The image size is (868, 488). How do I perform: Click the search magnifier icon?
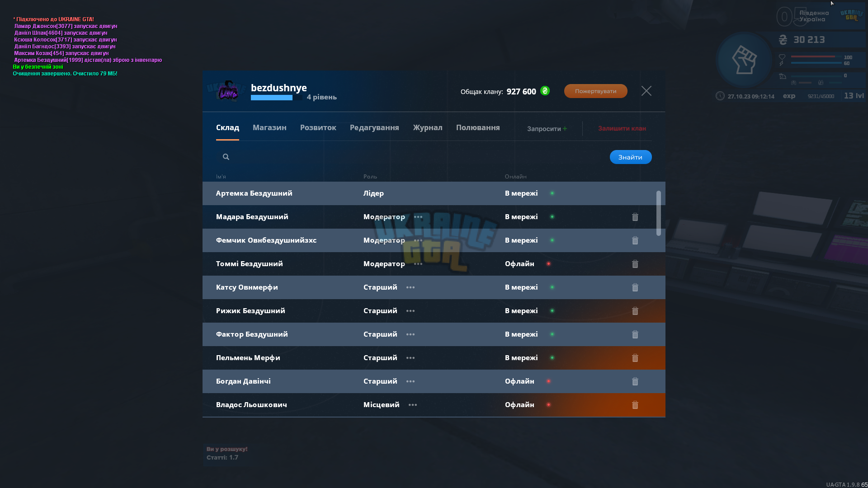[226, 157]
